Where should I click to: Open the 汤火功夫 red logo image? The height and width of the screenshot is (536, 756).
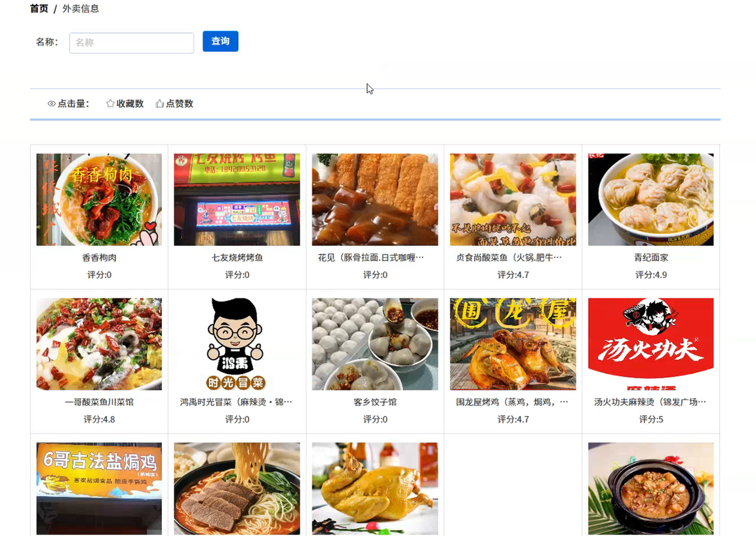click(651, 344)
